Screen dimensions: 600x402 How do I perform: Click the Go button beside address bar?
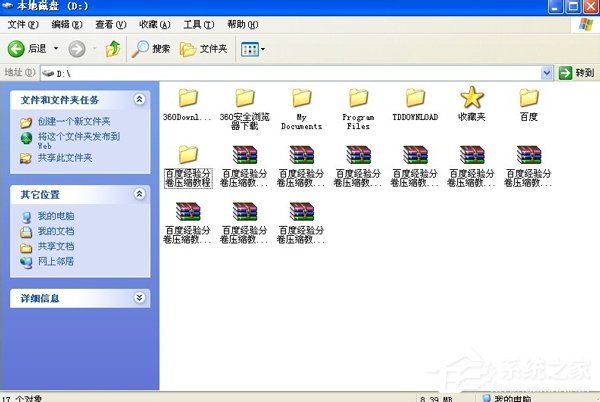point(577,73)
